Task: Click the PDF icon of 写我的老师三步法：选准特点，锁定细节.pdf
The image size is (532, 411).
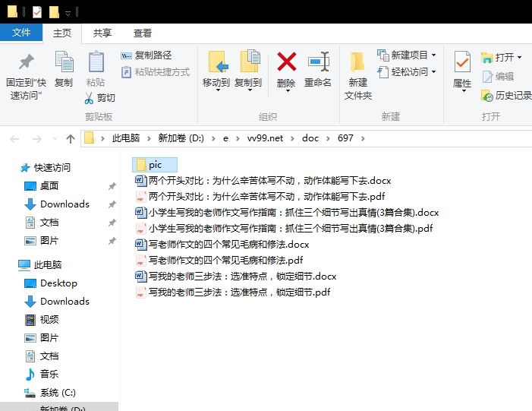Action: click(x=140, y=292)
